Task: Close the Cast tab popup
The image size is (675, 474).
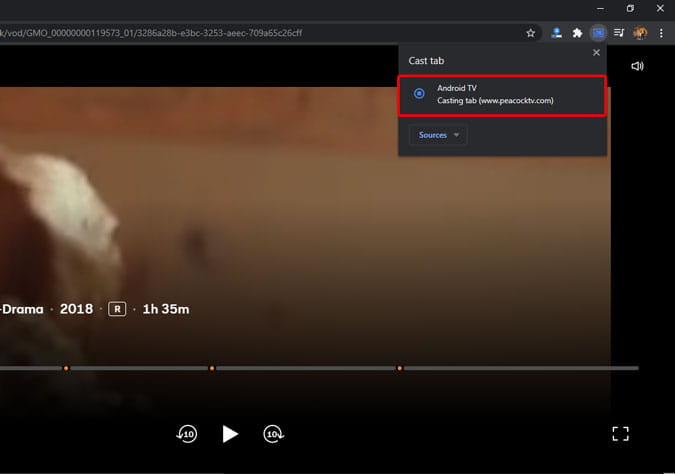Action: pyautogui.click(x=596, y=53)
